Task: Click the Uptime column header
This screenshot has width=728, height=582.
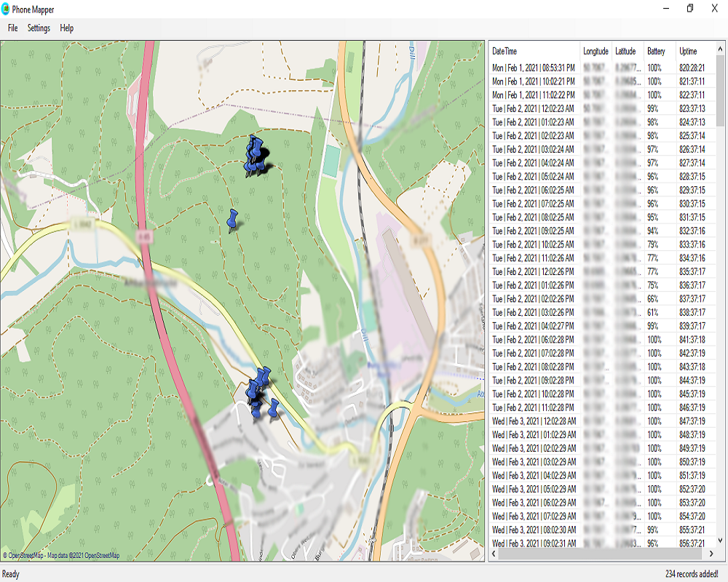Action: pos(688,51)
